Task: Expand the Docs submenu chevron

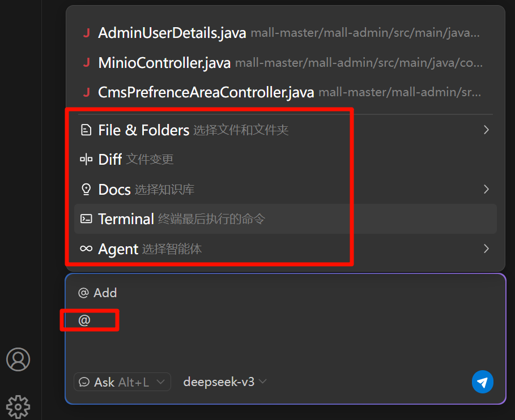Action: [486, 189]
